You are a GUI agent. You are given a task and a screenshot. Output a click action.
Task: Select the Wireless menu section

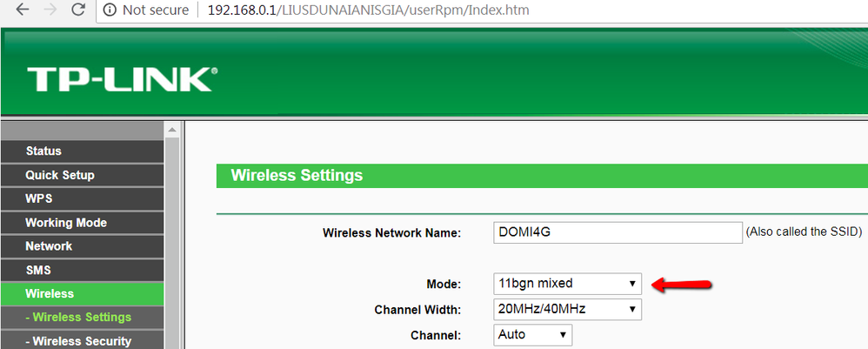pyautogui.click(x=82, y=294)
